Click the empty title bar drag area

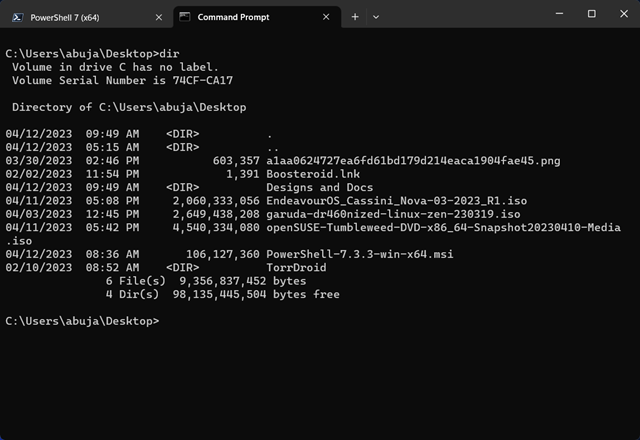tap(460, 15)
